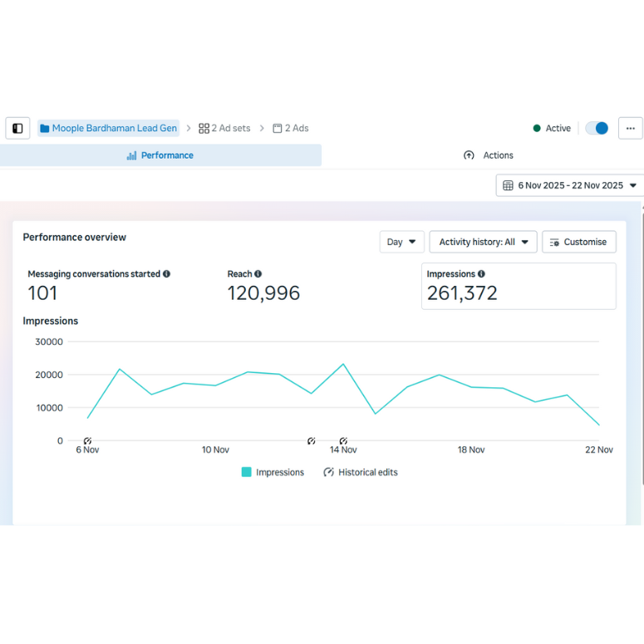Click the historical edit marker at 6 Nov
Viewport: 644px width, 644px height.
pos(87,440)
